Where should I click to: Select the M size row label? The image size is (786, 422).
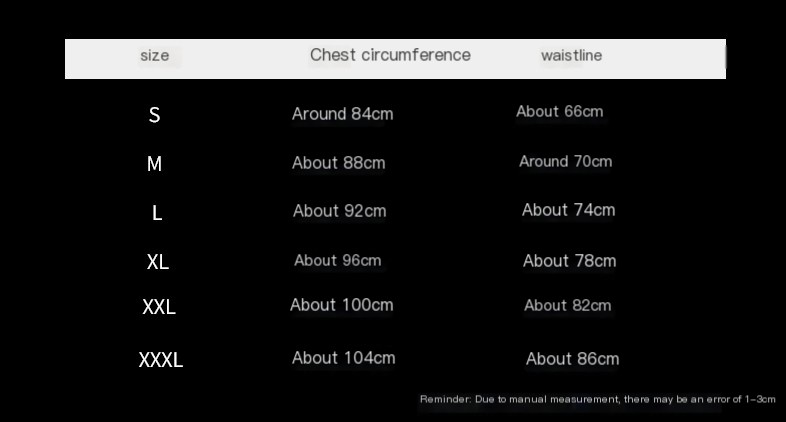[154, 164]
